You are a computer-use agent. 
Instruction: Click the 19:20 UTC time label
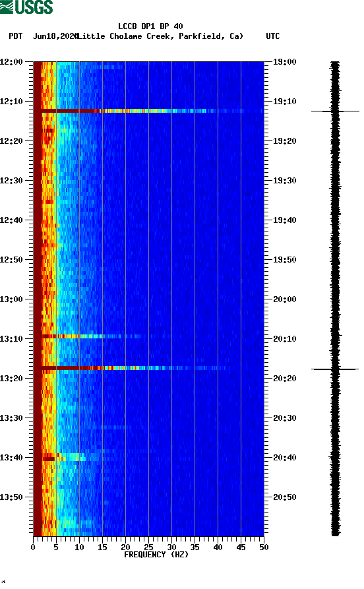tap(285, 141)
